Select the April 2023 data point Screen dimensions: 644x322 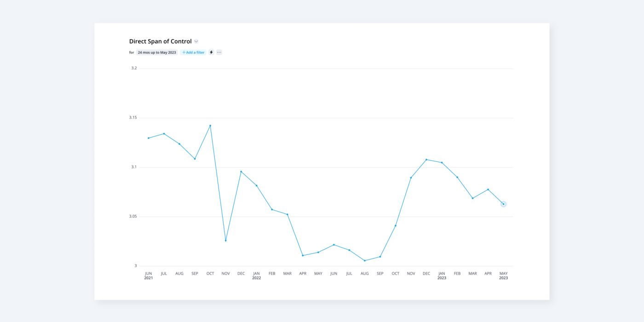point(488,190)
